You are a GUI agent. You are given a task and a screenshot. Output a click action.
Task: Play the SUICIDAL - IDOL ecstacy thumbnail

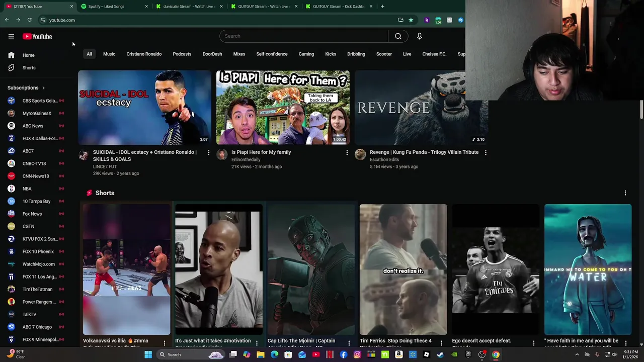coord(144,108)
